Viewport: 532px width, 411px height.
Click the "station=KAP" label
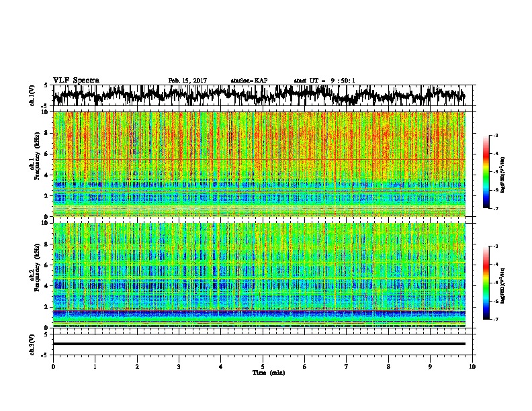[249, 81]
